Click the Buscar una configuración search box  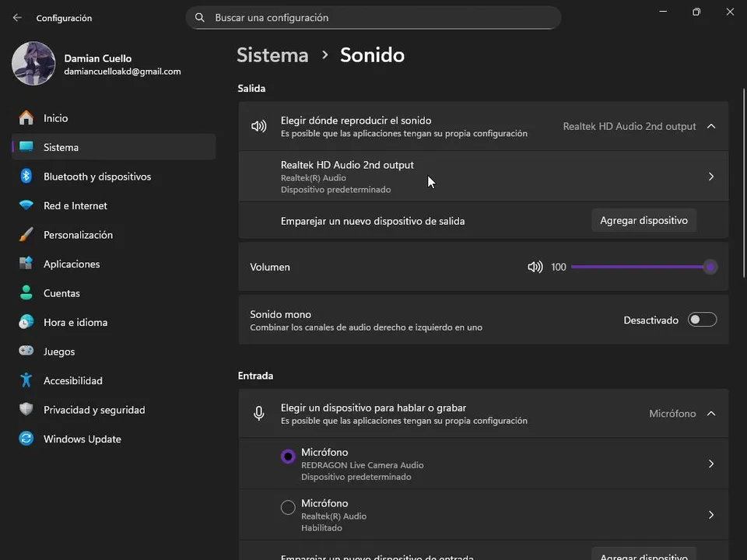[373, 17]
